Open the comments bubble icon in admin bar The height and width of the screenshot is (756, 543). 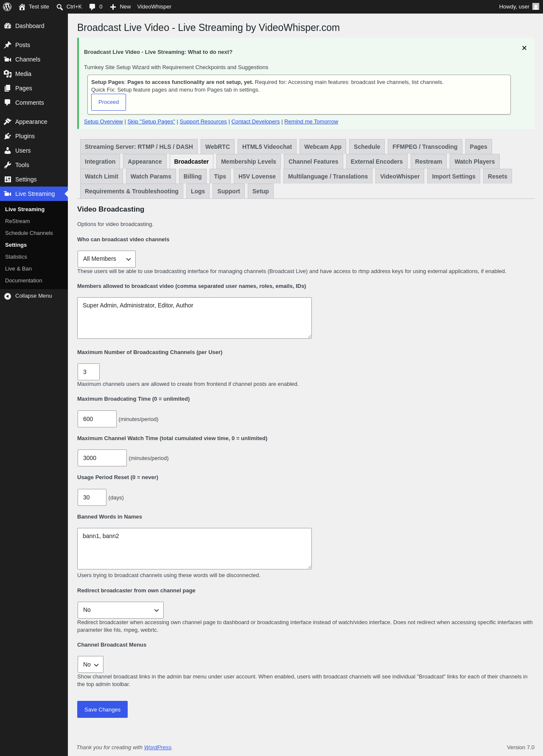pyautogui.click(x=92, y=7)
